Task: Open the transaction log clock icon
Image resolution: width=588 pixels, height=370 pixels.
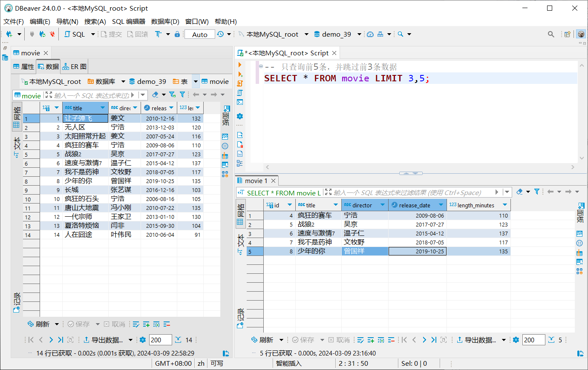Action: coord(220,34)
